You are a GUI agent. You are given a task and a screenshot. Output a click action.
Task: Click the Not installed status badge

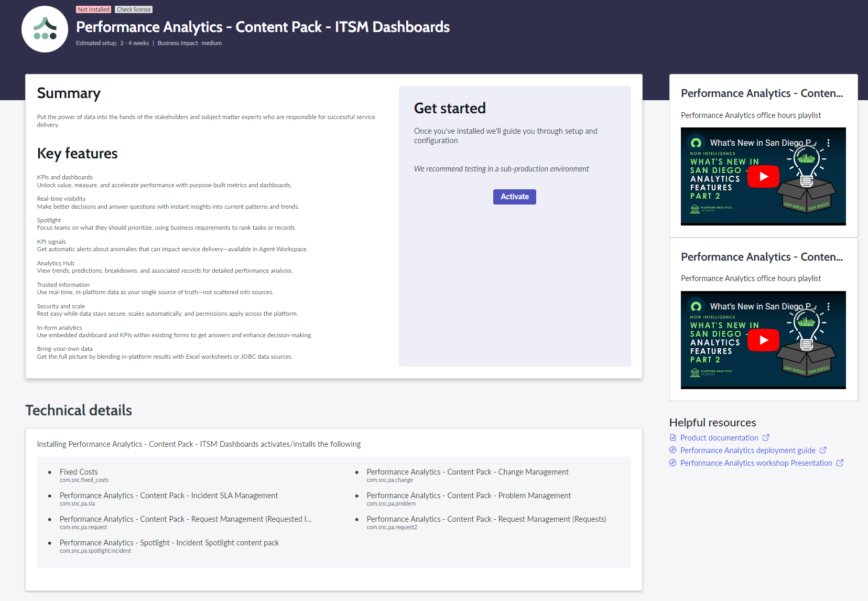click(x=94, y=9)
